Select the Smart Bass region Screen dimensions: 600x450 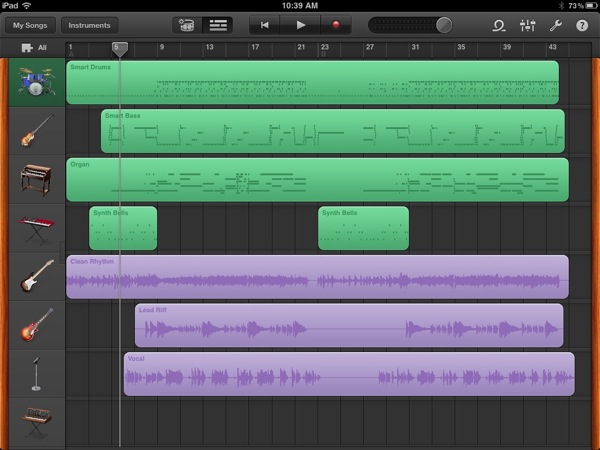(x=333, y=131)
